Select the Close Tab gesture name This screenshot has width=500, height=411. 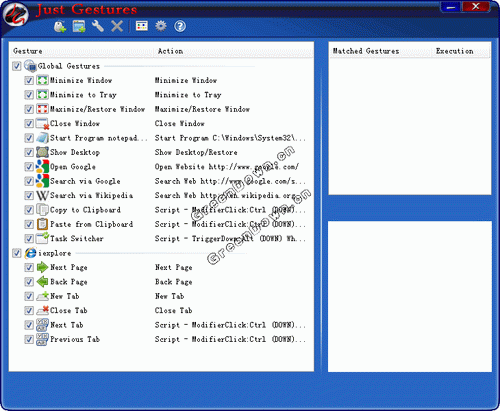pos(69,310)
